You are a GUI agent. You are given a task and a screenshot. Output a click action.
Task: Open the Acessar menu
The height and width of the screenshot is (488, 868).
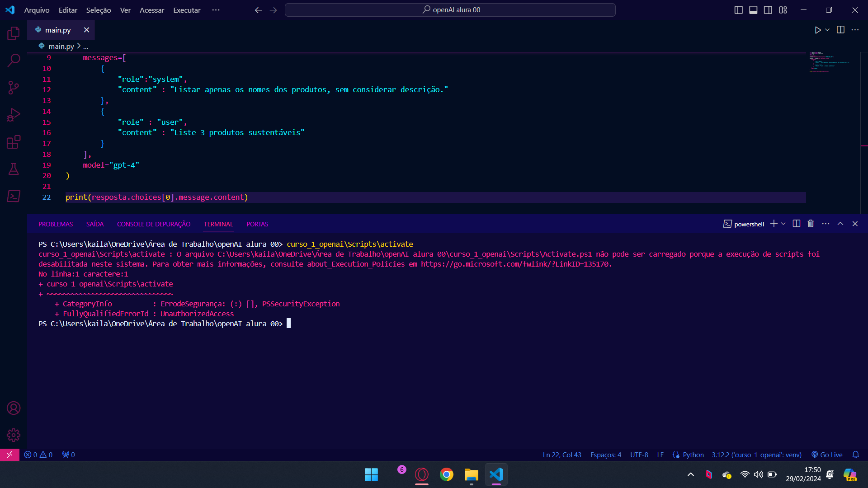pyautogui.click(x=152, y=10)
